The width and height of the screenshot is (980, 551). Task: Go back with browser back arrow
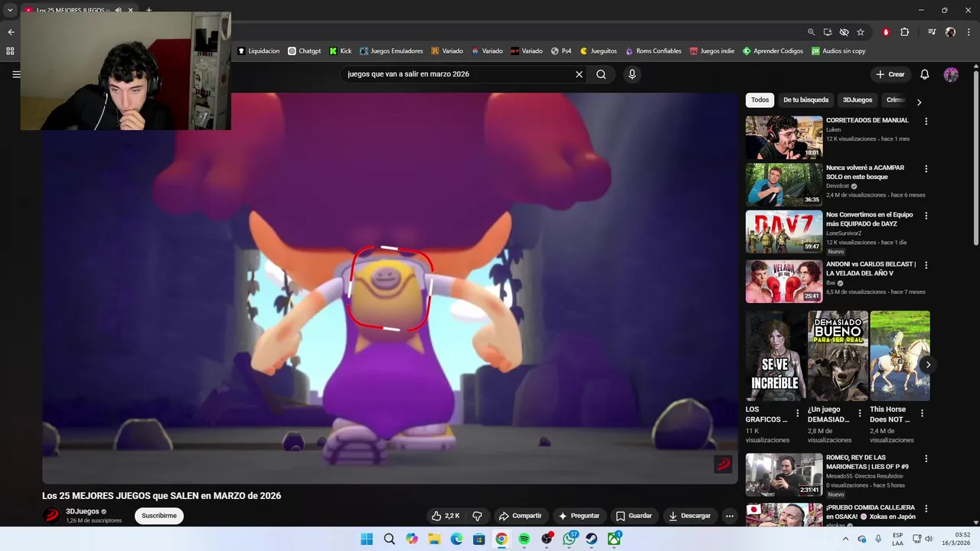click(x=11, y=32)
